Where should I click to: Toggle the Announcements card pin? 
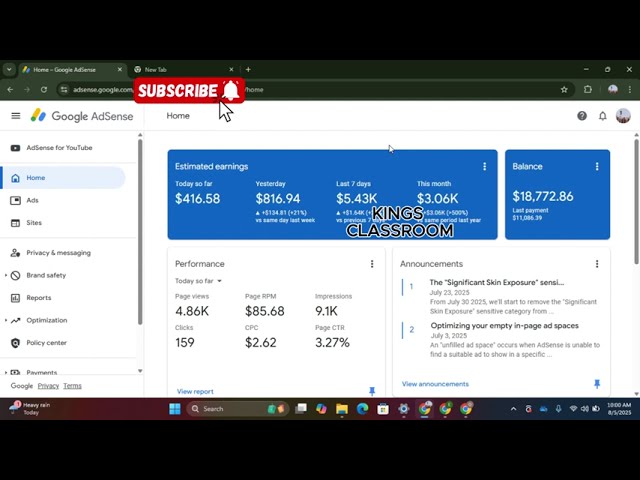click(x=597, y=384)
